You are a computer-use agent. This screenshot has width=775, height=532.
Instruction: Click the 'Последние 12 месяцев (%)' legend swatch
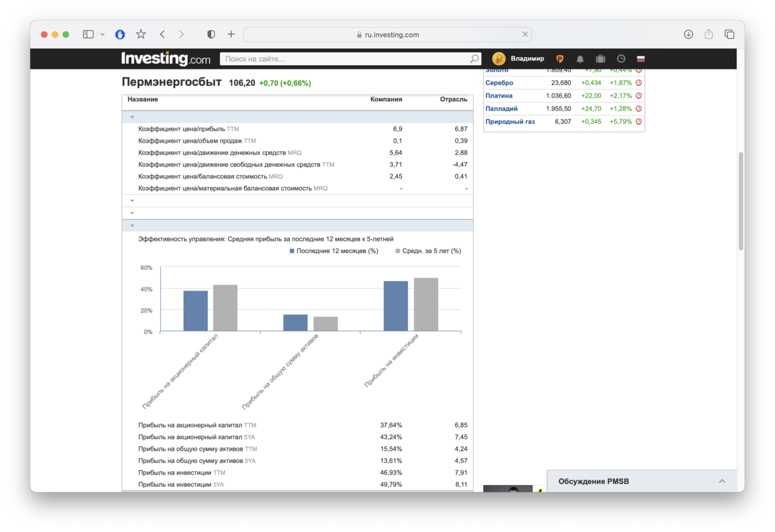tap(292, 251)
